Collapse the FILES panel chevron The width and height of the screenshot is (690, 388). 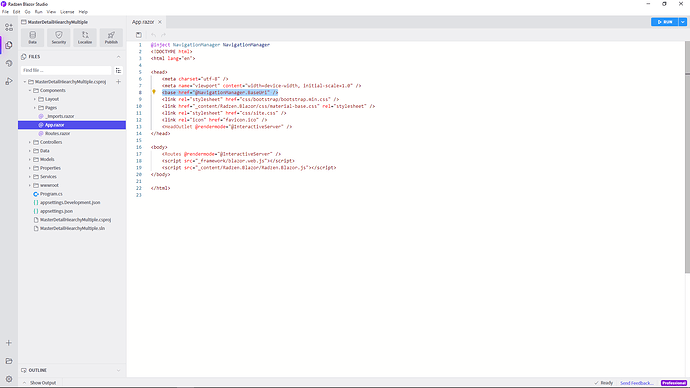tap(118, 57)
